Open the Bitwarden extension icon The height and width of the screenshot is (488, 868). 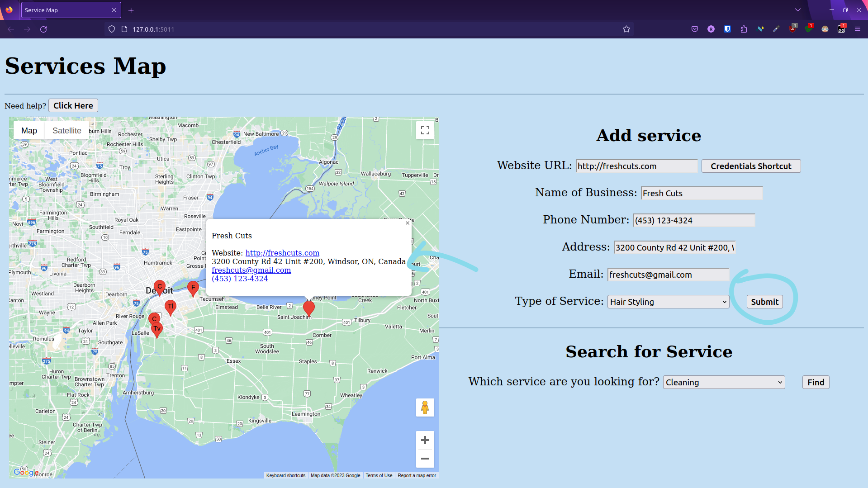(727, 29)
